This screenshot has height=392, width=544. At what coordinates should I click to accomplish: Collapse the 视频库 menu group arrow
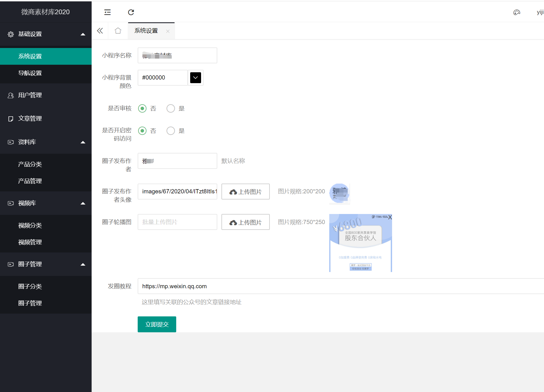(x=83, y=203)
